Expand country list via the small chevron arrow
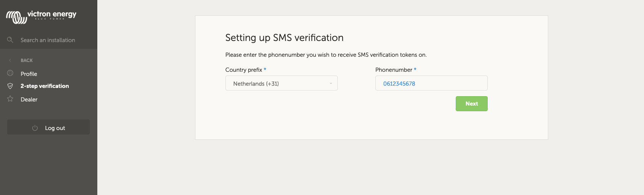Screen dimensions: 644x195 [x=331, y=83]
